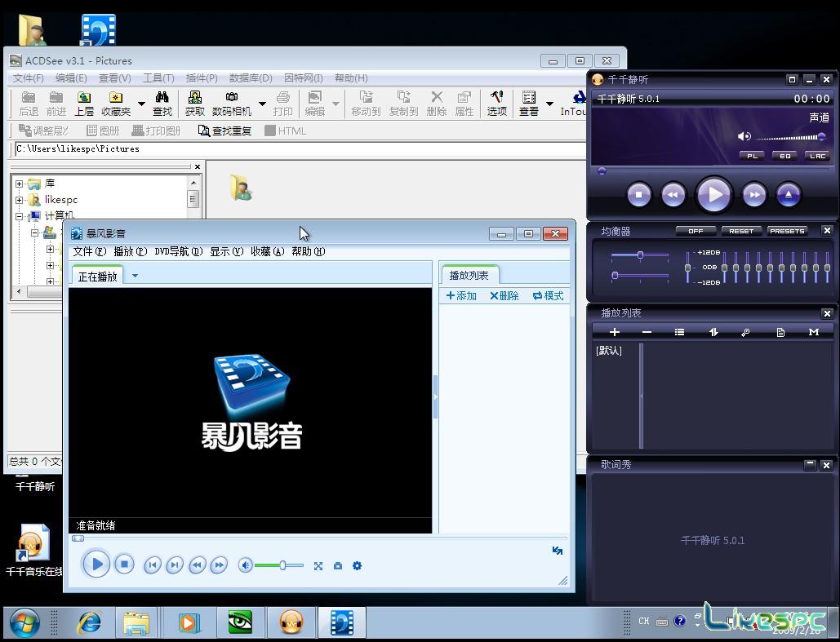Switch to the 播放列表 tab in BaoFeng
The image size is (840, 642).
(x=469, y=274)
